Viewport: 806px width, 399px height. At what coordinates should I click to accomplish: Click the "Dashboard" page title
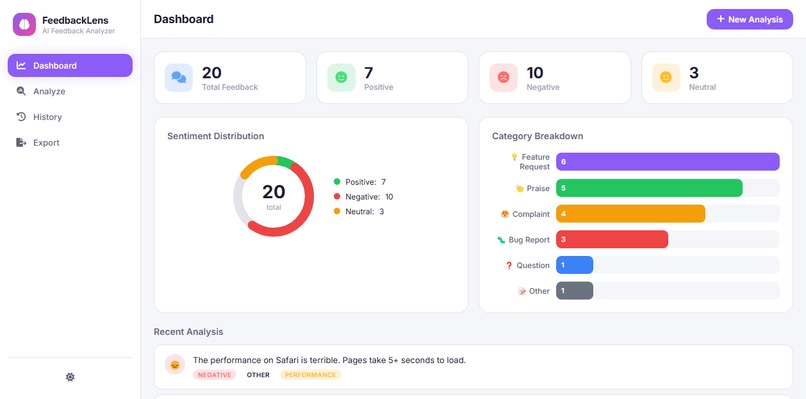(184, 19)
